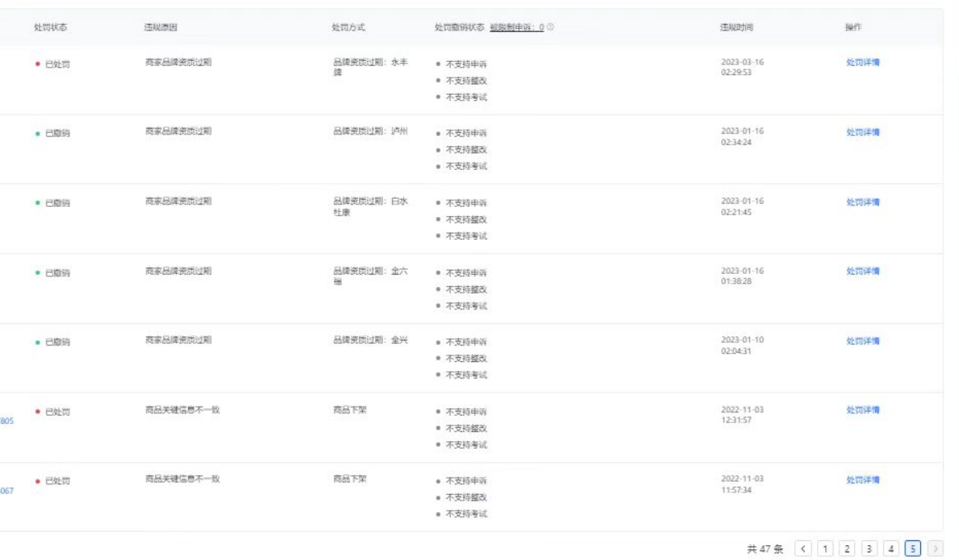
Task: Click the info icon beside 被限制申诉
Action: [x=550, y=27]
